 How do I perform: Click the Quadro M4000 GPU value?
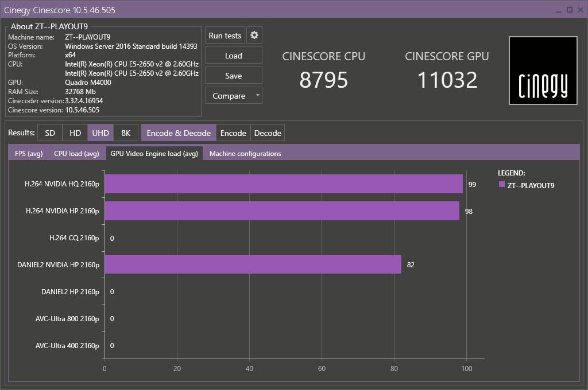tap(88, 83)
